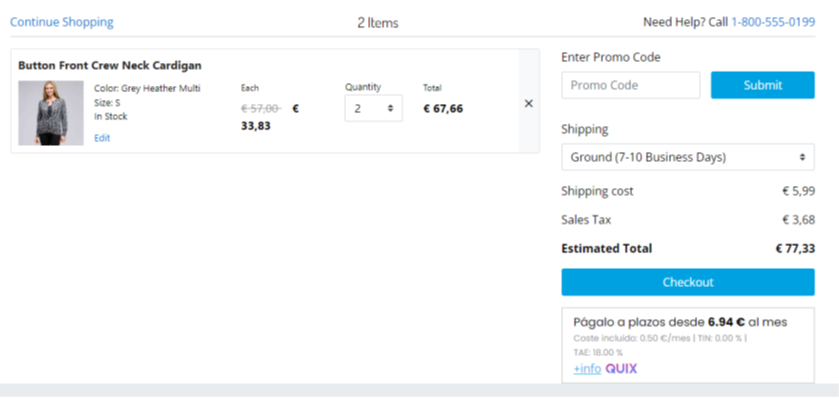Open the +info financing link

587,369
